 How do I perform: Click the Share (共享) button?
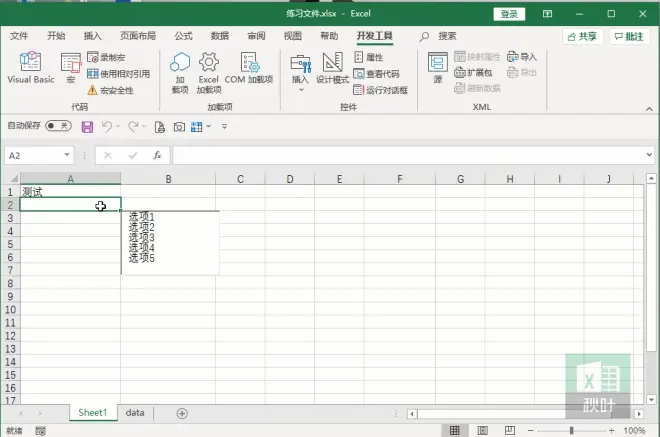pos(583,37)
